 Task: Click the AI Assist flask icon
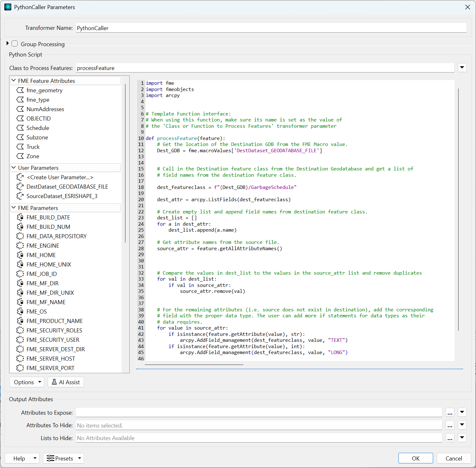pos(54,382)
